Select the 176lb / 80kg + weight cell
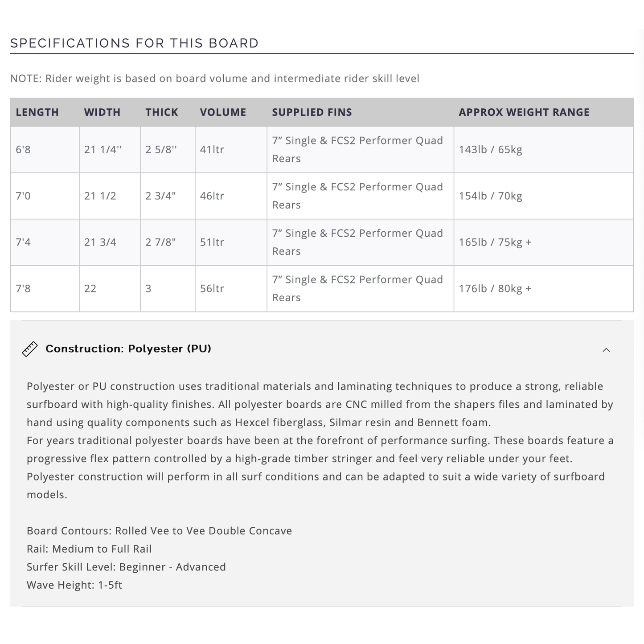 tap(495, 289)
